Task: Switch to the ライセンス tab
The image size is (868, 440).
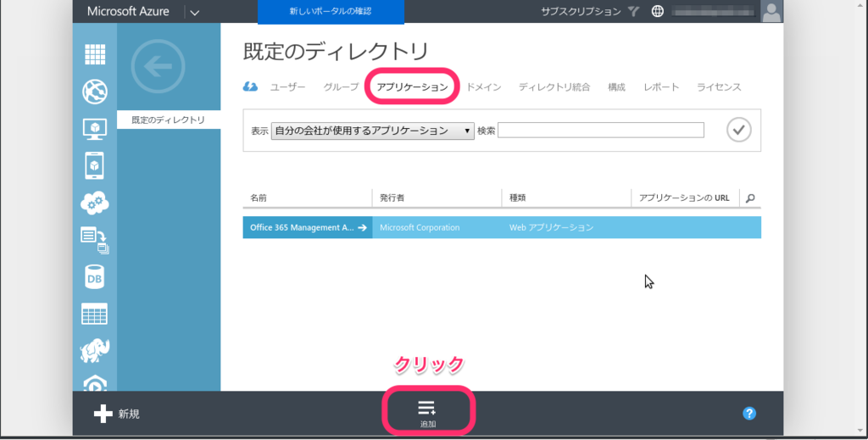Action: click(x=719, y=86)
